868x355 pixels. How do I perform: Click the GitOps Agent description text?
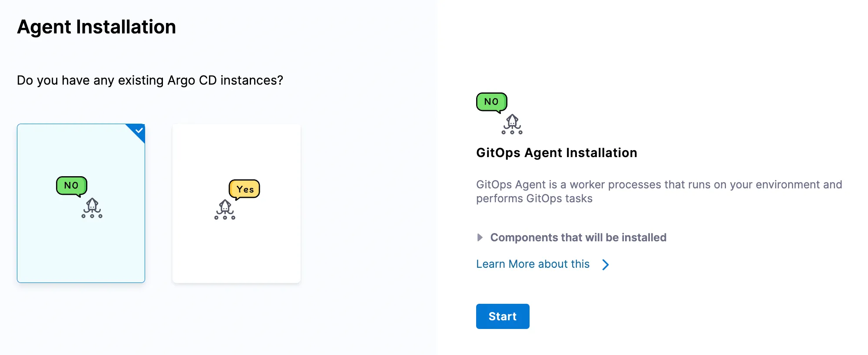[x=659, y=191]
